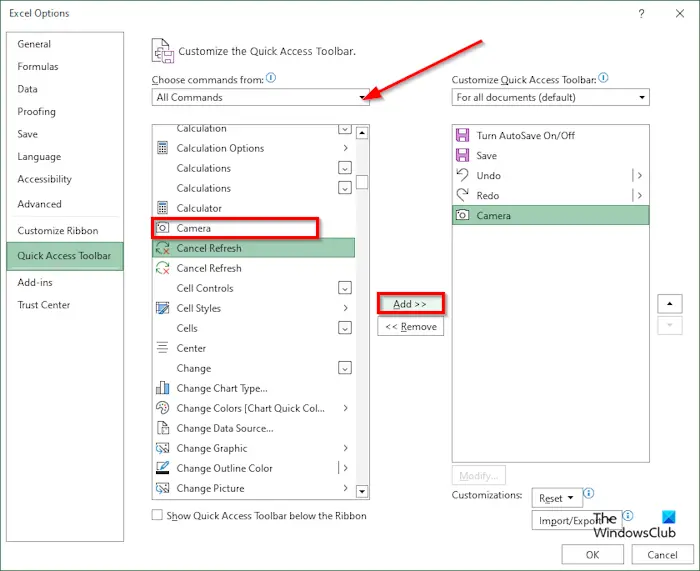Open the All Commands dropdown
700x571 pixels.
coord(261,97)
